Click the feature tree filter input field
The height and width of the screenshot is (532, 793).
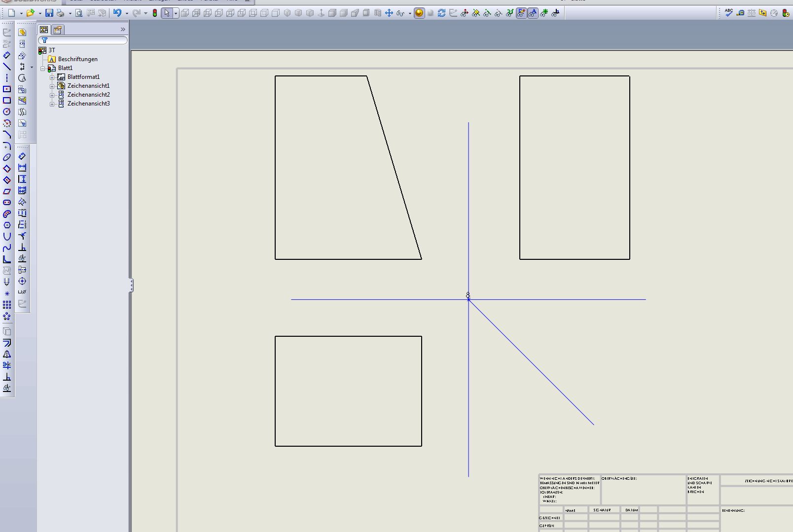(x=83, y=40)
